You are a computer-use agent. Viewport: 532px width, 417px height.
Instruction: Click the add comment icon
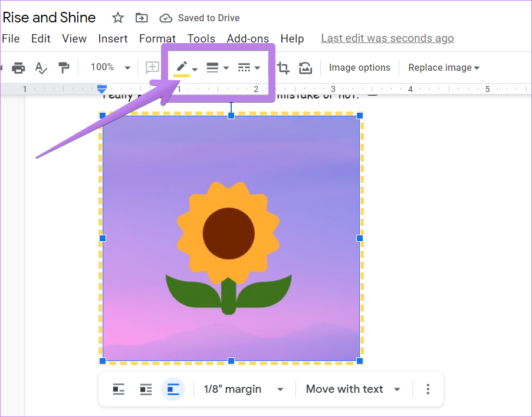tap(152, 68)
